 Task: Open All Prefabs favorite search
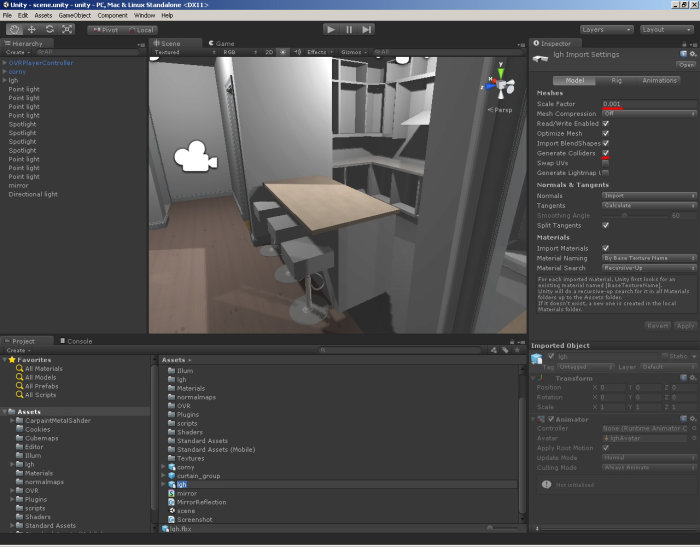point(42,386)
